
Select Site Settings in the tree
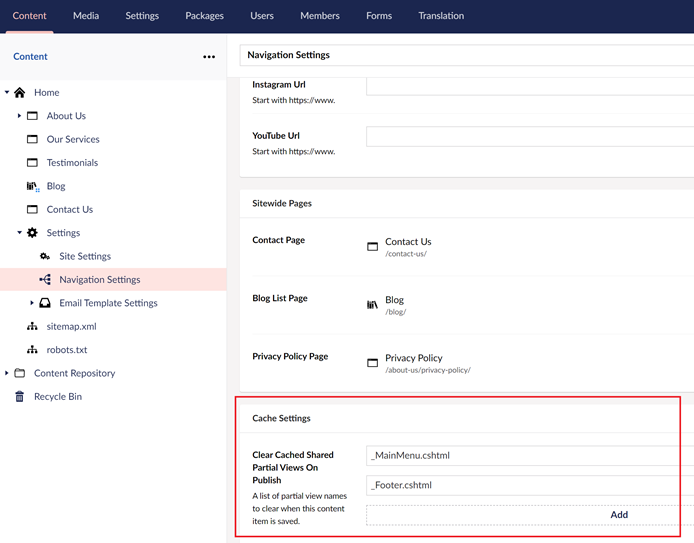point(85,256)
